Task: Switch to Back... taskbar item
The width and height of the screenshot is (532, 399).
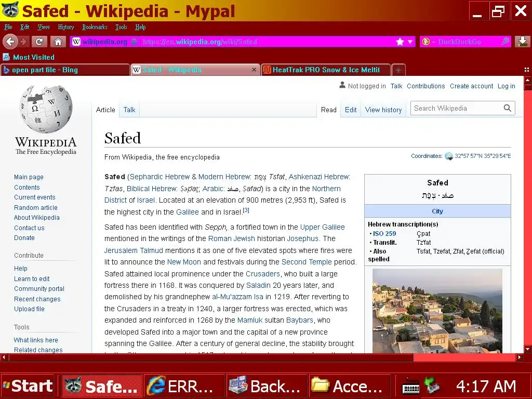Action: tap(267, 386)
